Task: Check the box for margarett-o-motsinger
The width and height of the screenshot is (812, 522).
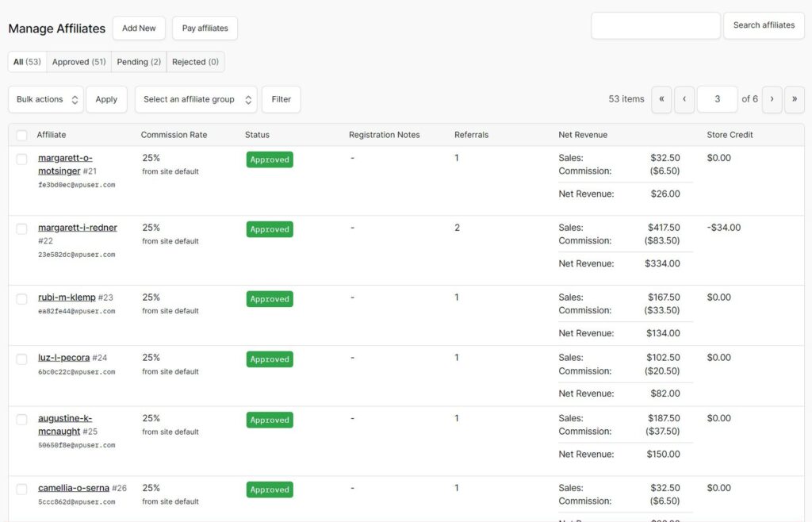Action: 21,159
